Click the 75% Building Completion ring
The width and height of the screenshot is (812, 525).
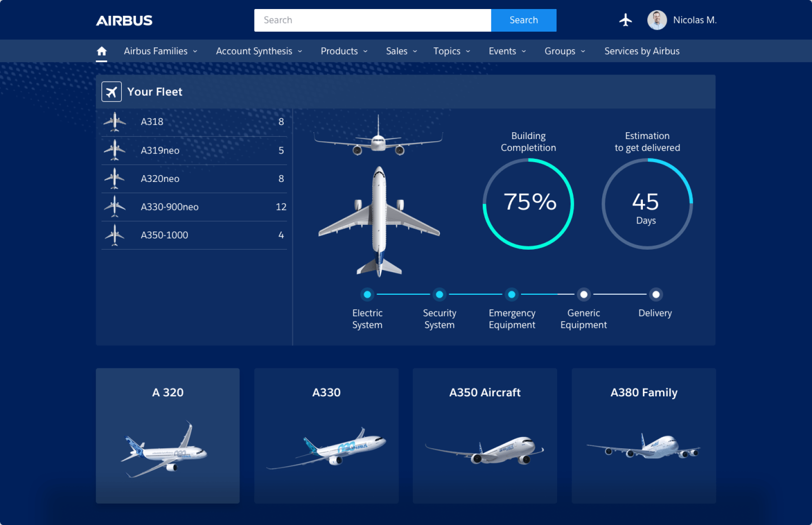coord(528,204)
